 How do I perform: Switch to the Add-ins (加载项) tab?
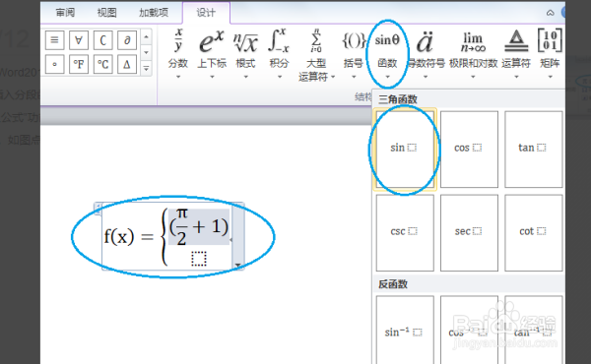(x=154, y=13)
